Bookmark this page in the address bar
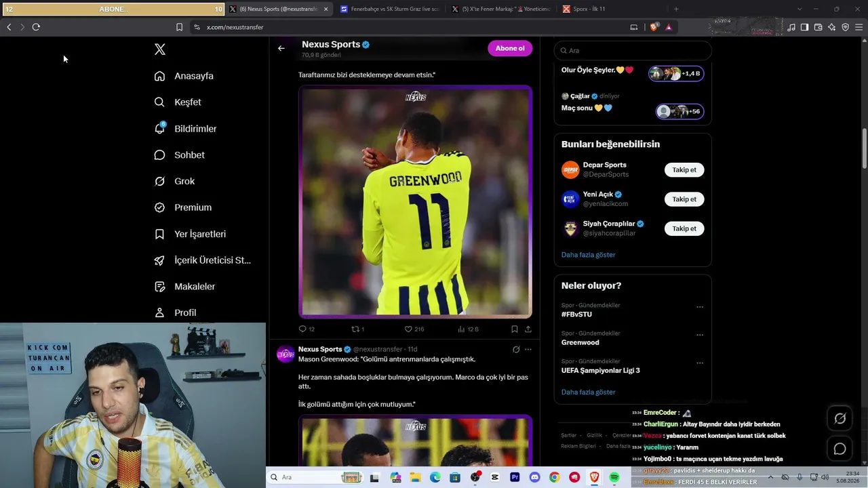Screen dimensions: 868x488 tap(179, 27)
